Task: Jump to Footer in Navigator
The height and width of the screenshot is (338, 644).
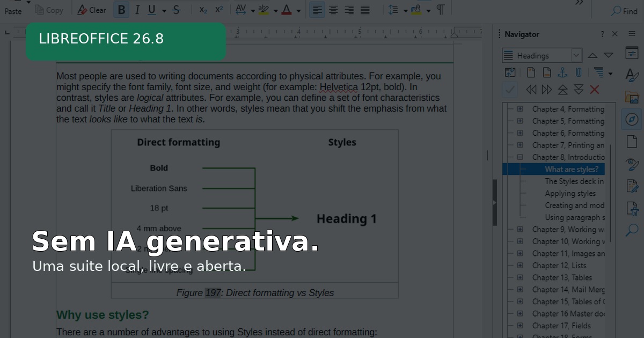Action: [547, 72]
